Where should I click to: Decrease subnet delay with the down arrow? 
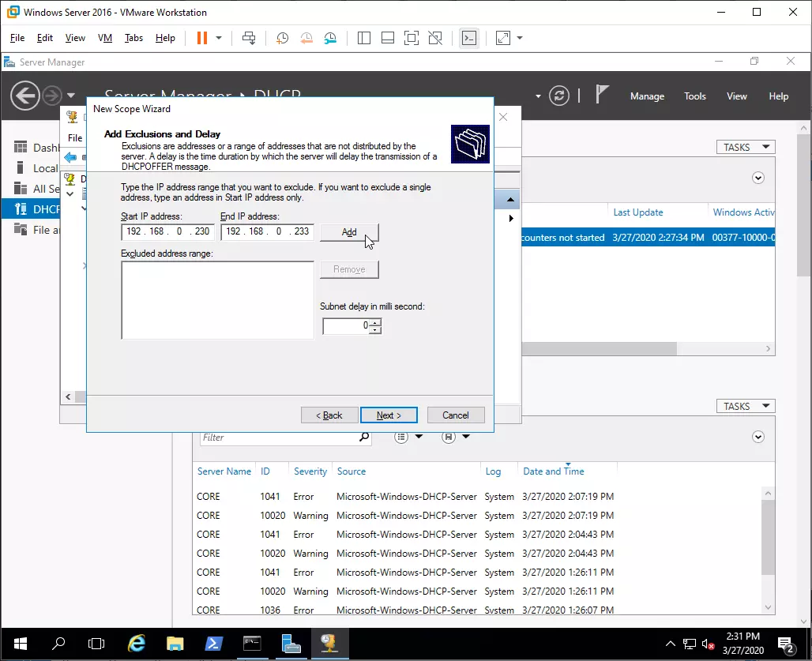[376, 330]
